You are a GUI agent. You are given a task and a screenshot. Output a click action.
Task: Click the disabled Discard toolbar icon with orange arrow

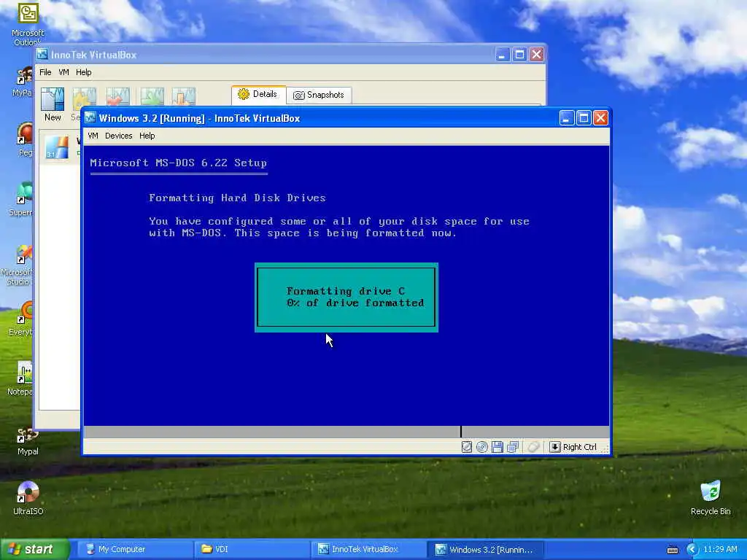(x=184, y=97)
